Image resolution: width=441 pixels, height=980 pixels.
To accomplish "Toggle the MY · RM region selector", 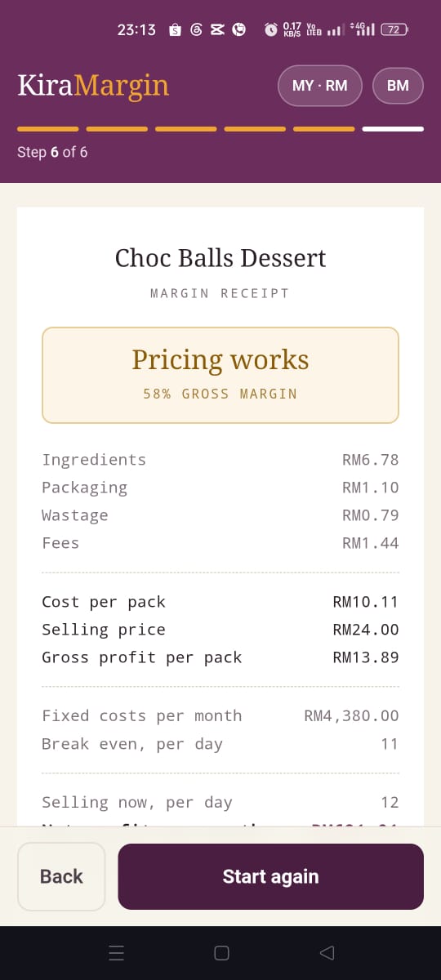I will 320,85.
